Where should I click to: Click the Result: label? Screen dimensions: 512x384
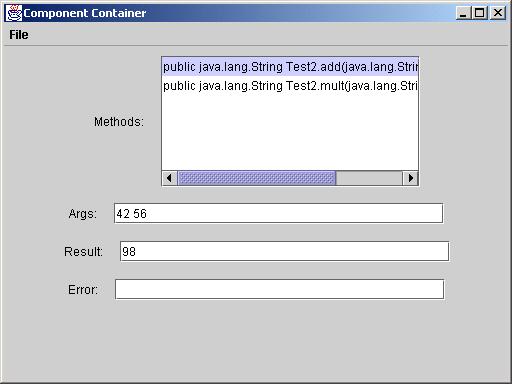coord(84,252)
